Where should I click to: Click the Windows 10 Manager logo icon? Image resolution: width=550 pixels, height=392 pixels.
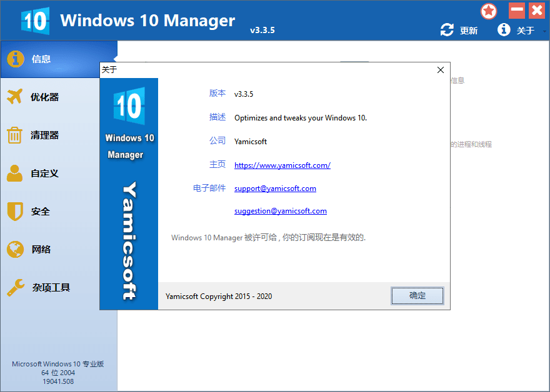pos(35,21)
